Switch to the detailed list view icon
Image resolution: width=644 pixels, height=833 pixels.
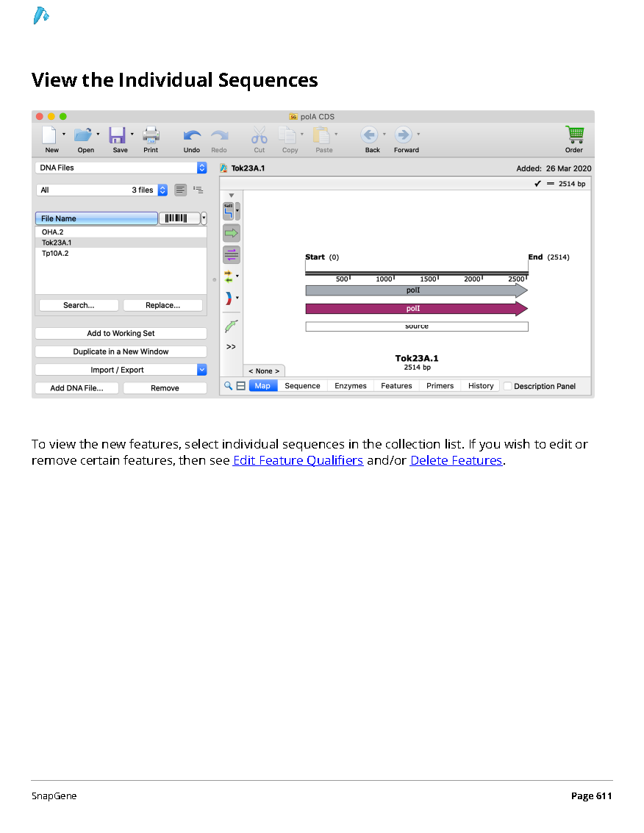[198, 190]
